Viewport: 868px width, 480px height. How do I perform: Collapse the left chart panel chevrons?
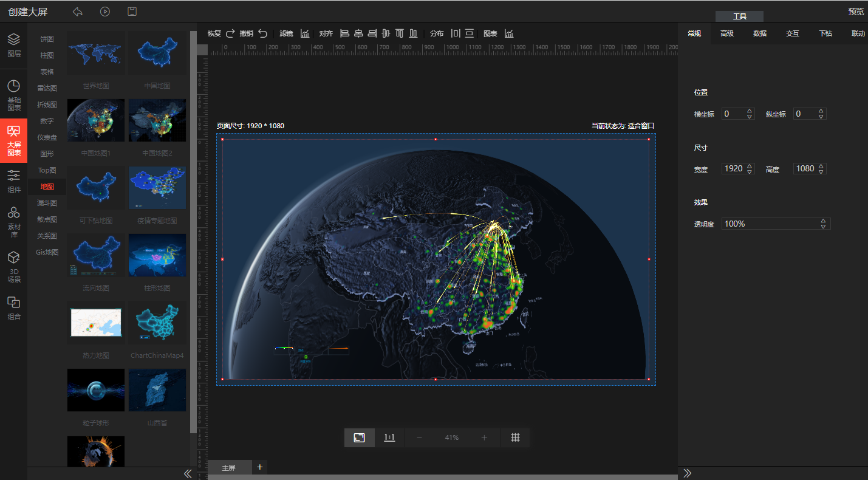point(188,473)
